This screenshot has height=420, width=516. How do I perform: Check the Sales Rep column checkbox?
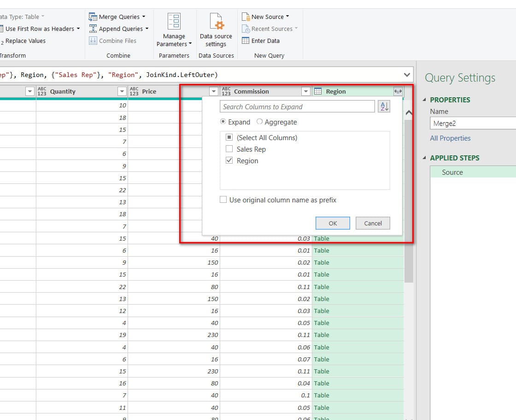tap(229, 149)
